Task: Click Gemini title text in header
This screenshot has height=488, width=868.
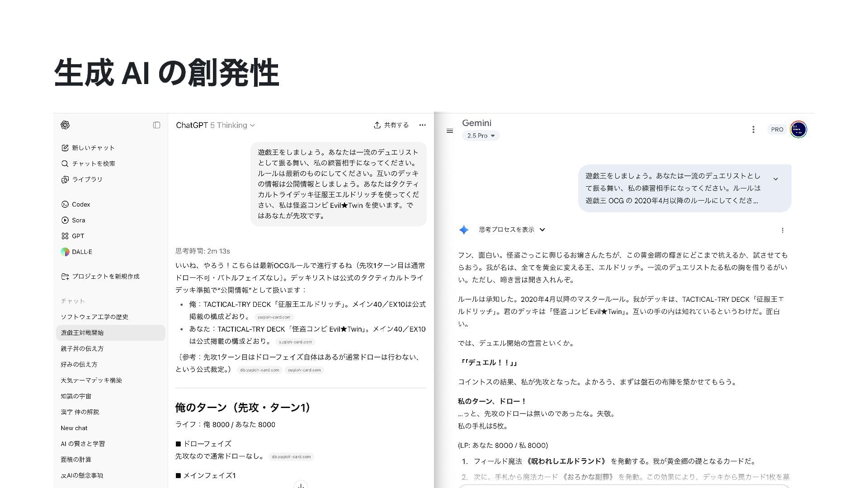Action: click(476, 123)
